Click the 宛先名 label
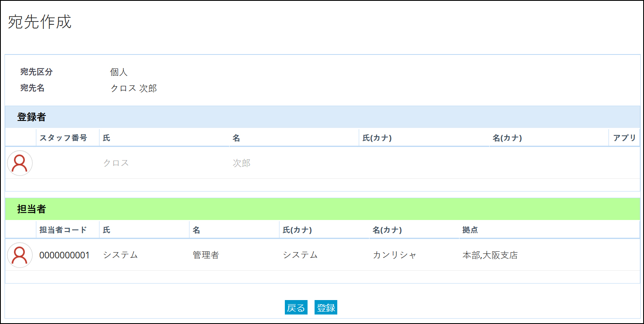 coord(33,88)
